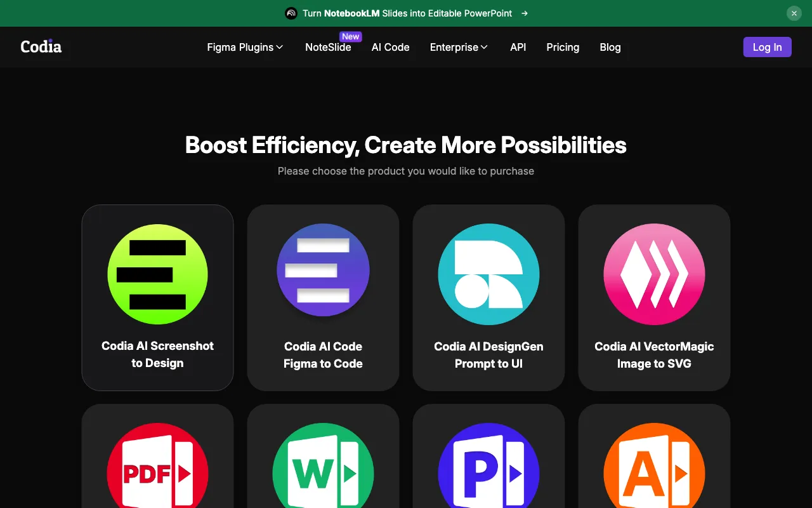Select the purple Figma to Code icon

tap(323, 270)
